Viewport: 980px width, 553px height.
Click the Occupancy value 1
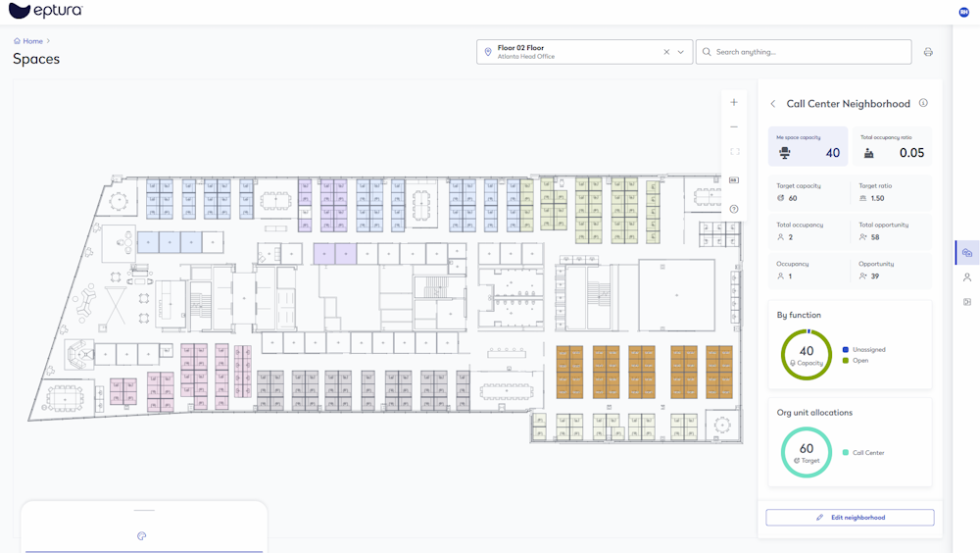(790, 276)
